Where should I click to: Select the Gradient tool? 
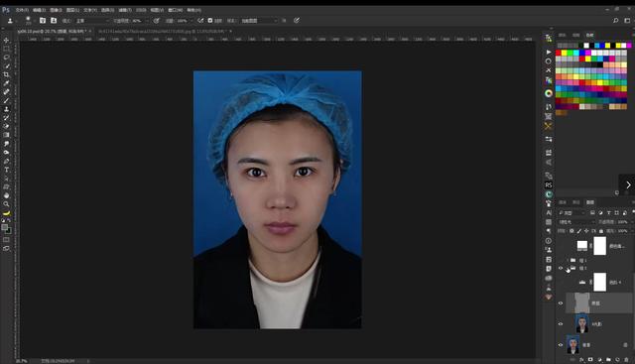click(x=6, y=135)
